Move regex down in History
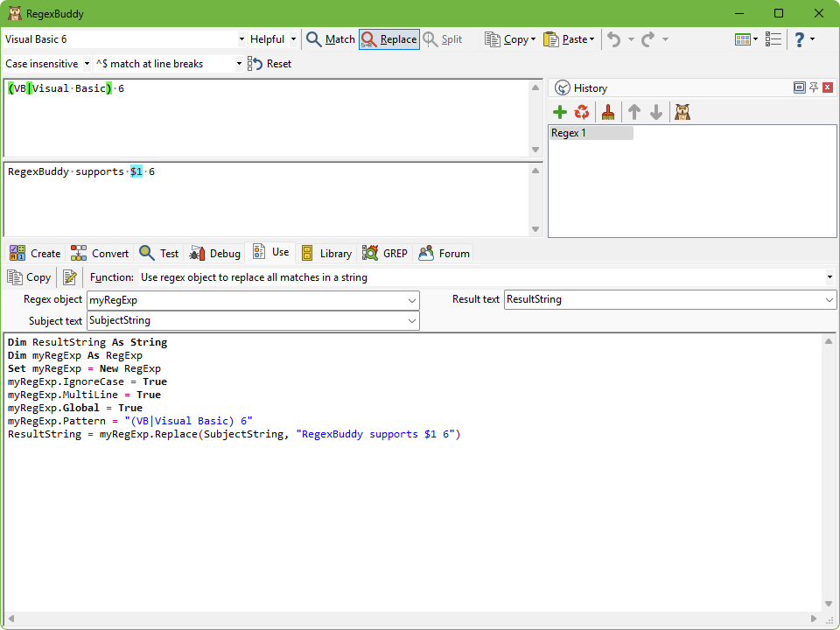840x630 pixels. [656, 113]
